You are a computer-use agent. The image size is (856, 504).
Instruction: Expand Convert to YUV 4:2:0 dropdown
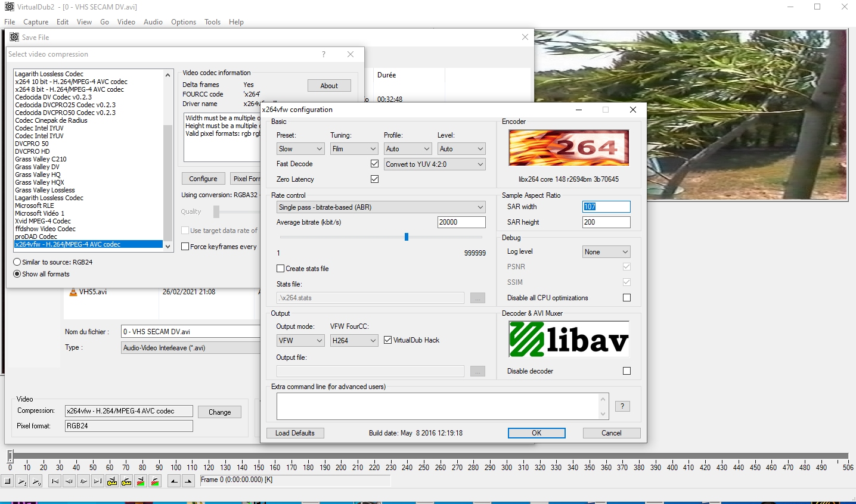point(435,164)
